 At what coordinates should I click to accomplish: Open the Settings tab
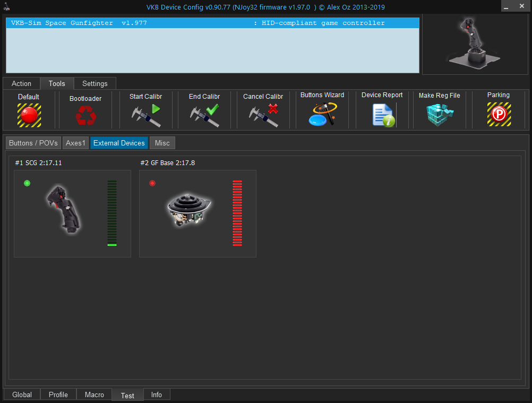(95, 83)
